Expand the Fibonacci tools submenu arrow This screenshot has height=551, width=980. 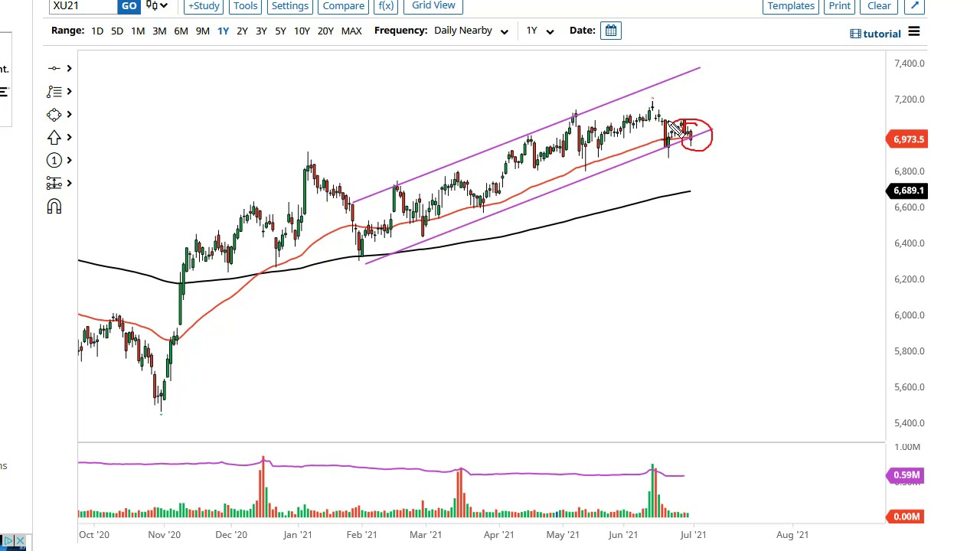[x=69, y=91]
